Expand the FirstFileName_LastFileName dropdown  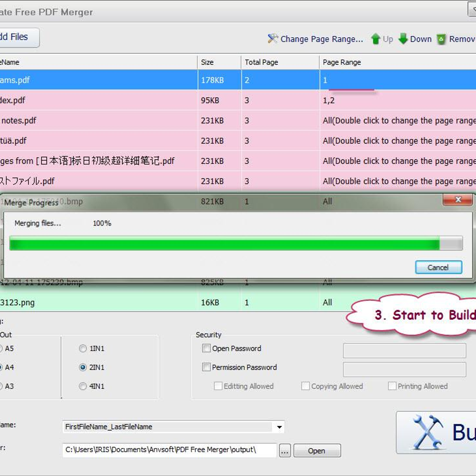pos(279,427)
